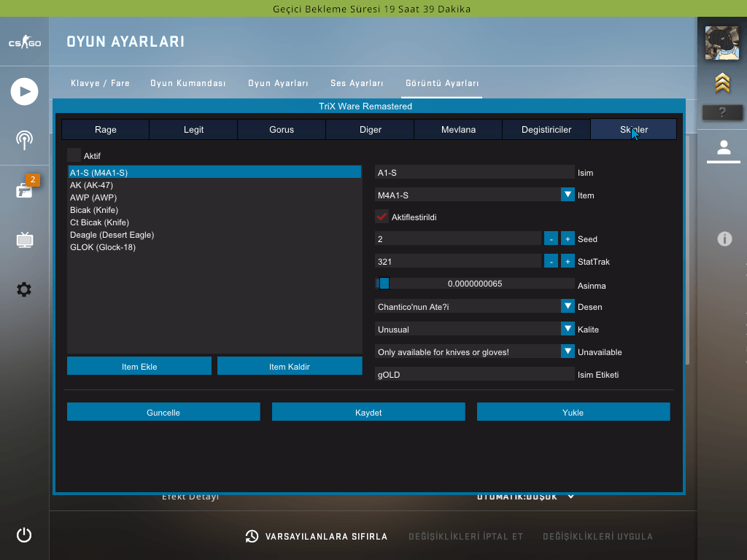
Task: Click the gold rank chevrons icon
Action: point(722,83)
